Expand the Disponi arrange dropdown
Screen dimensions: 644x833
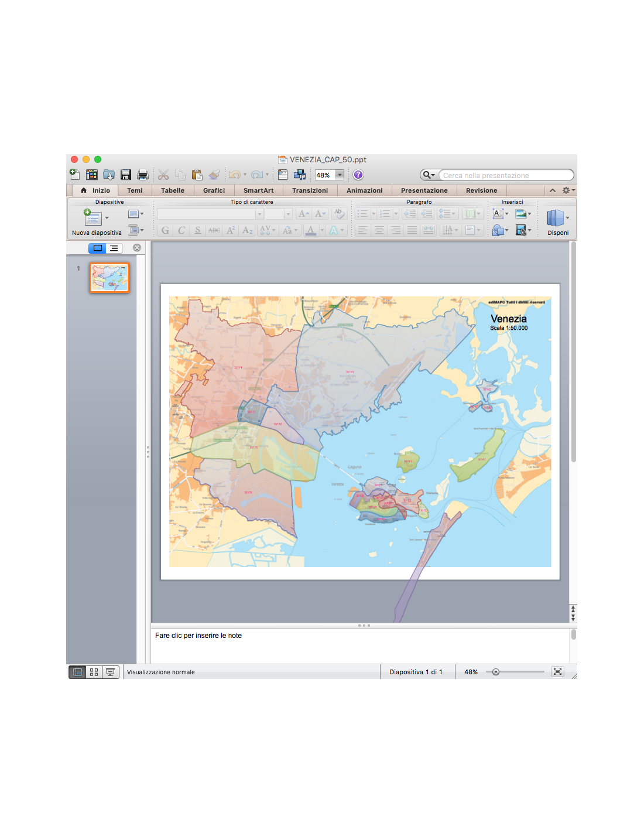(567, 218)
